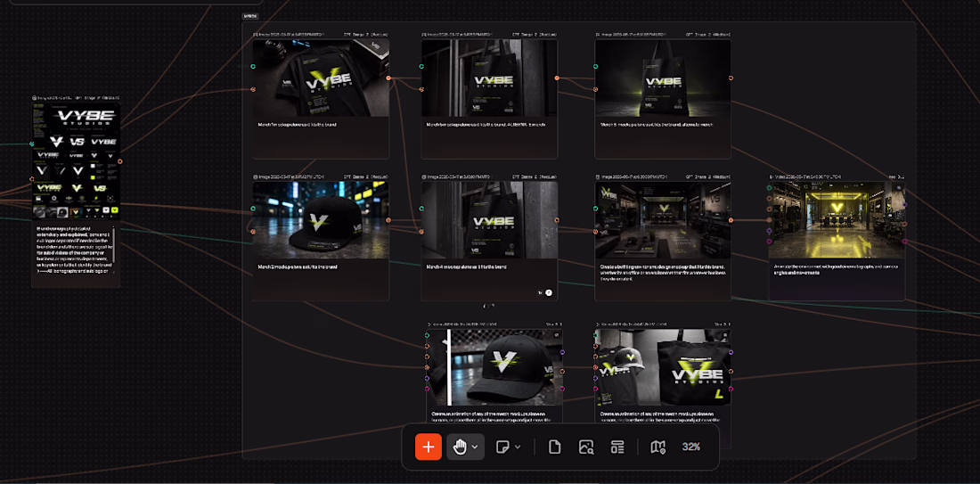The width and height of the screenshot is (980, 484).
Task: Expand the sticky note options chevron
Action: coord(518,447)
